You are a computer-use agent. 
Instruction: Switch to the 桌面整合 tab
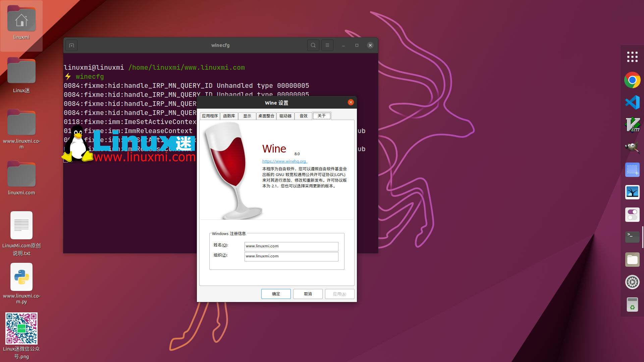[266, 116]
